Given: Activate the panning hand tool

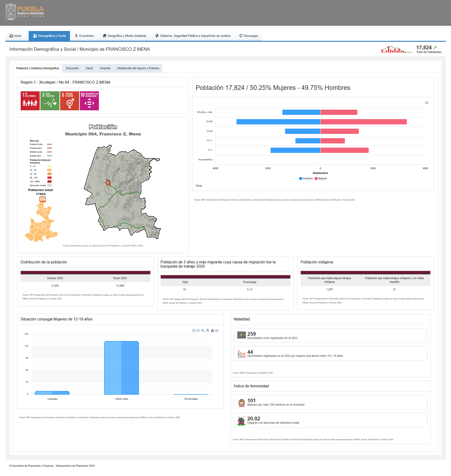Looking at the screenshot, I should (207, 331).
